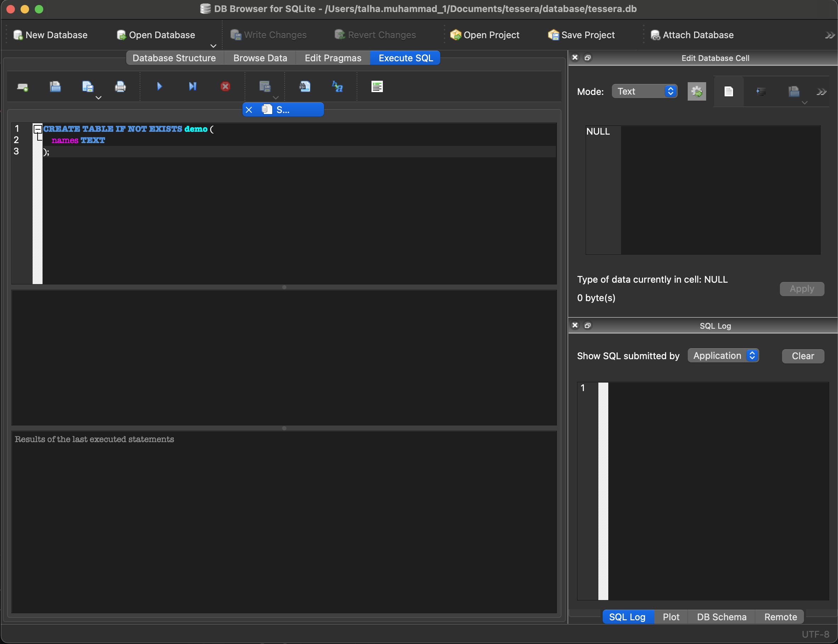Toggle comment block icon in SQL toolbar

click(x=377, y=87)
